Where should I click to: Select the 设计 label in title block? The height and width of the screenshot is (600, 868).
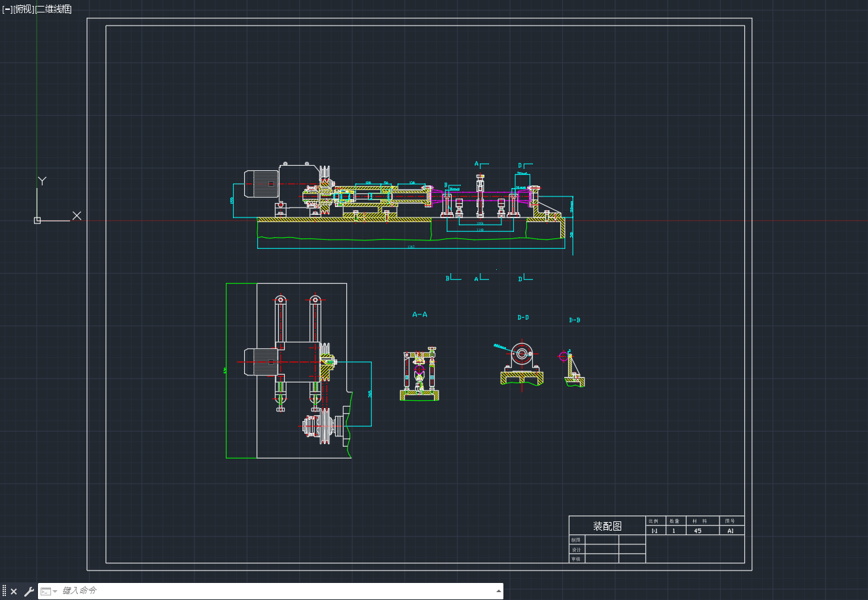click(576, 550)
